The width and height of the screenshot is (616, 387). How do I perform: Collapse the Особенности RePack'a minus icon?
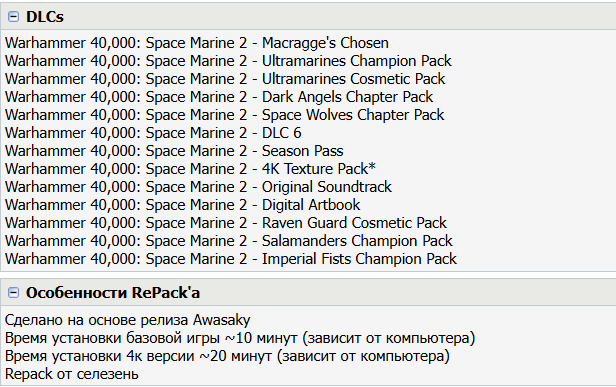coord(13,292)
